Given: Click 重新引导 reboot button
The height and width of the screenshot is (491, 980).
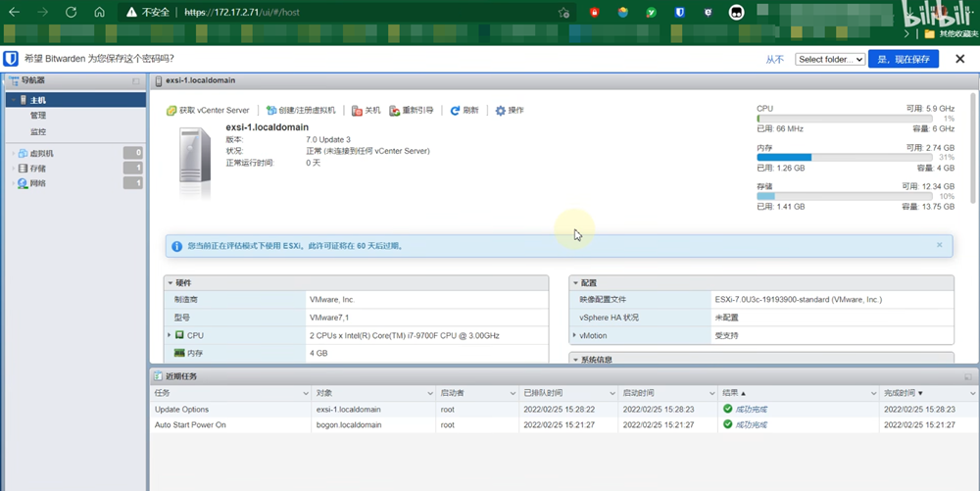Looking at the screenshot, I should 412,111.
